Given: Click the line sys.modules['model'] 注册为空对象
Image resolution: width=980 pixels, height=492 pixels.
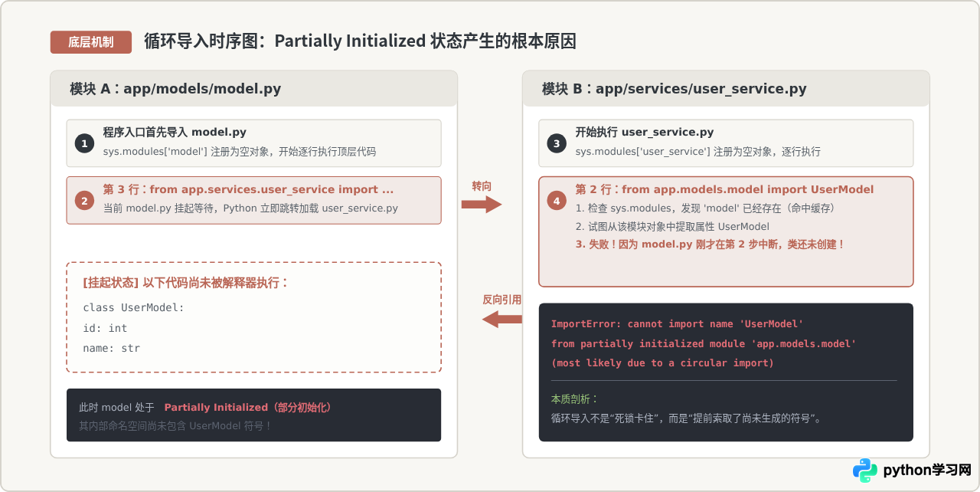Looking at the screenshot, I should [x=240, y=152].
